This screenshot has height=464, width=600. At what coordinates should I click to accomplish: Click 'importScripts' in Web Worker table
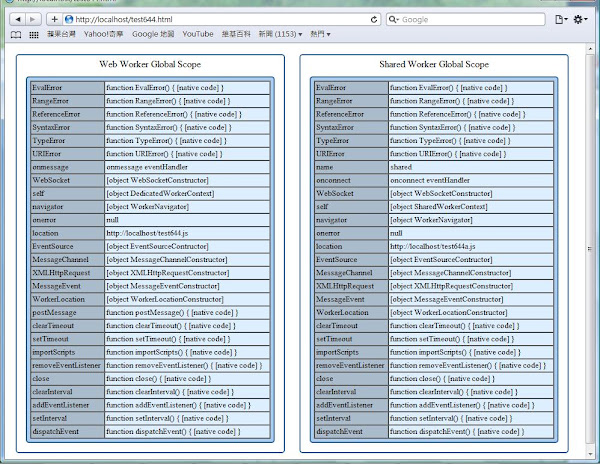[x=67, y=352]
